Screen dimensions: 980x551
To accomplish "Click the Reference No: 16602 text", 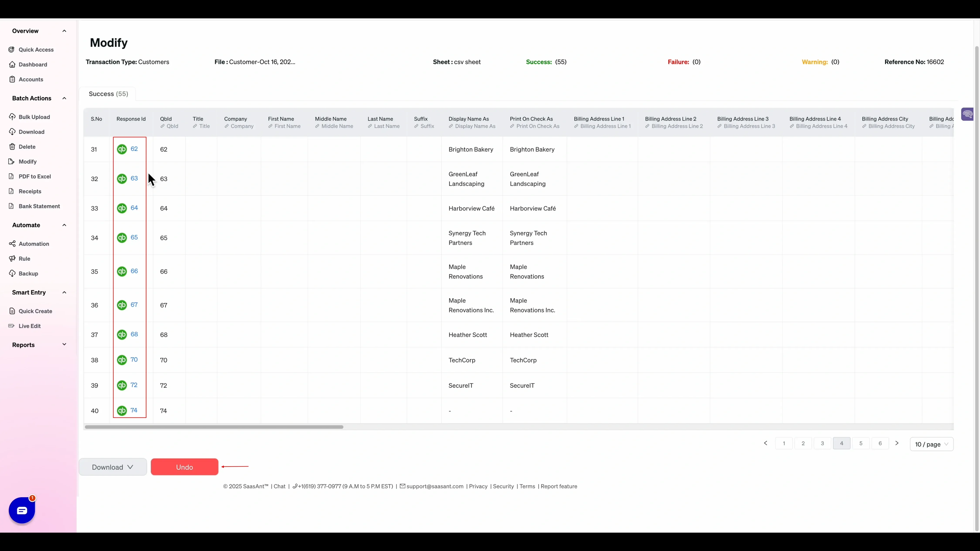I will (914, 62).
